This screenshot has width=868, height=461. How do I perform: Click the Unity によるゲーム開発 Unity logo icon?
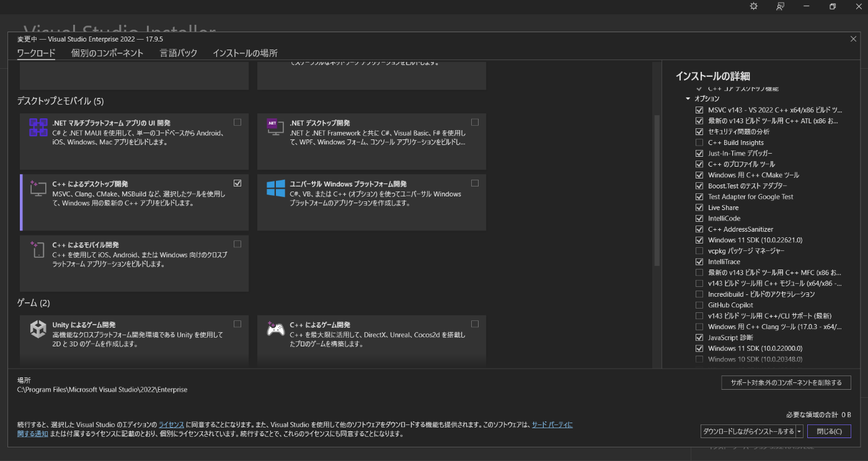(38, 329)
